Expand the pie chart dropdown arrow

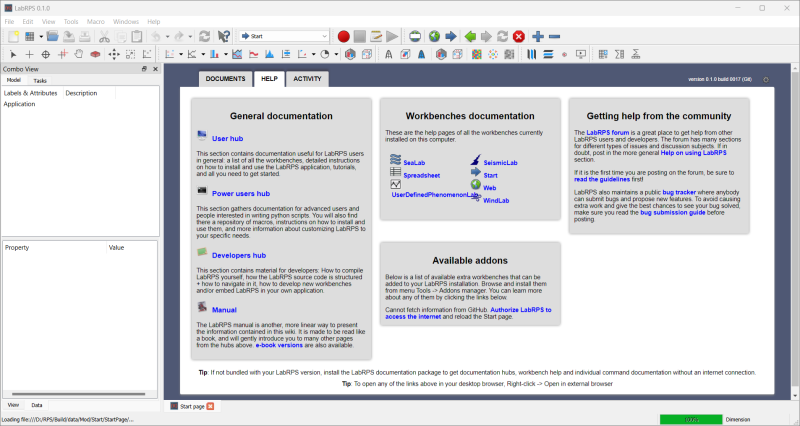(x=336, y=54)
